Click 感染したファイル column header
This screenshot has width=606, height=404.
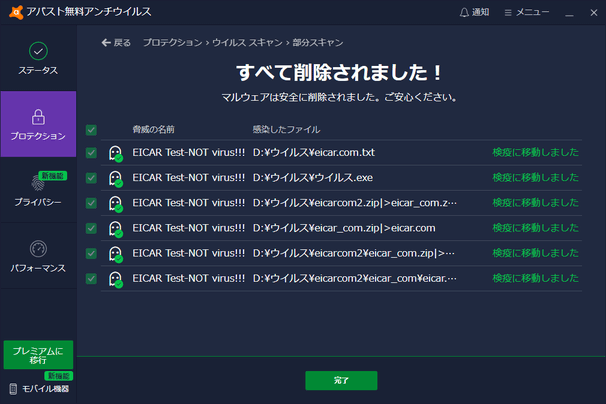(x=286, y=130)
